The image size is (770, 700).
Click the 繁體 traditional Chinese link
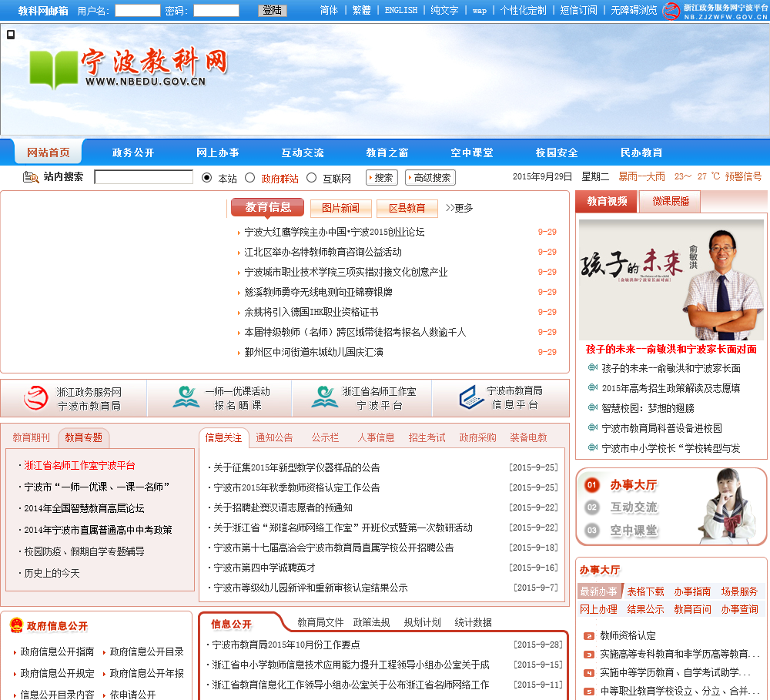pos(361,10)
